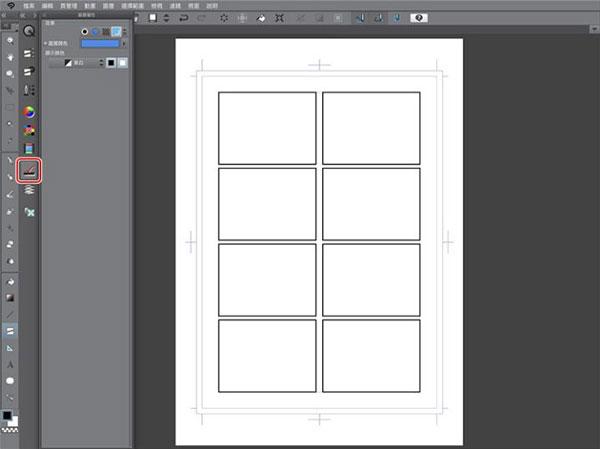The width and height of the screenshot is (600, 449).
Task: Open the Color Wheel palette icon
Action: click(29, 112)
